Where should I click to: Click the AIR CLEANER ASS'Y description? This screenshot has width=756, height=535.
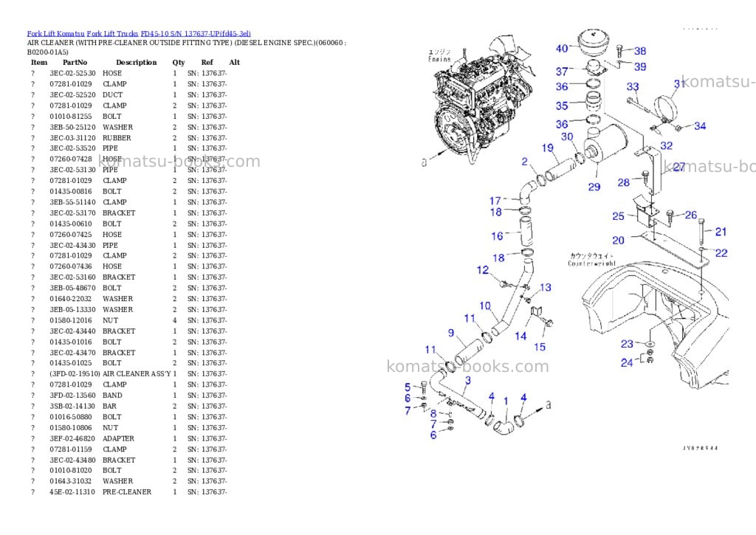point(137,374)
